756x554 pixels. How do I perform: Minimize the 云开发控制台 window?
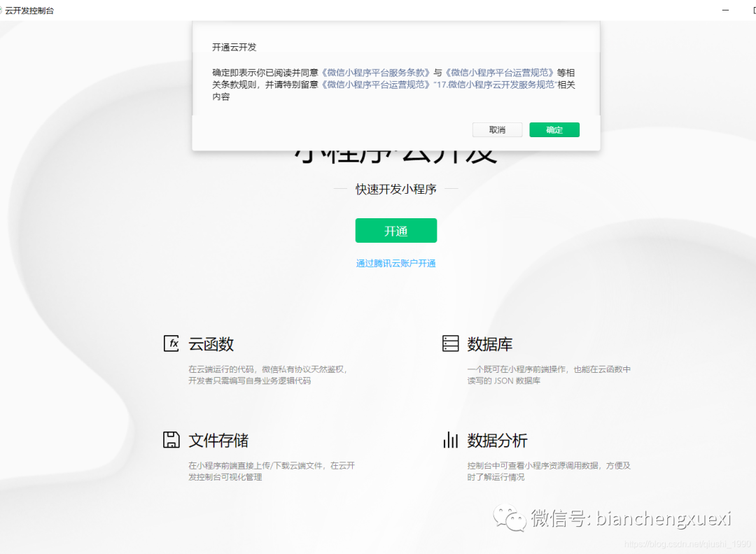click(x=725, y=10)
